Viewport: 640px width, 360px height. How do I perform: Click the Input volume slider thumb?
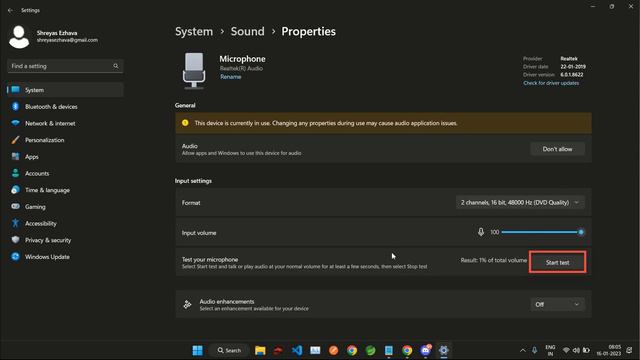pos(580,232)
